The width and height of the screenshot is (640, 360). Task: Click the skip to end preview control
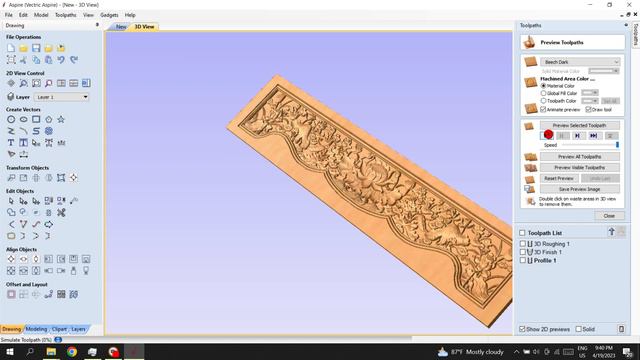[x=593, y=136]
